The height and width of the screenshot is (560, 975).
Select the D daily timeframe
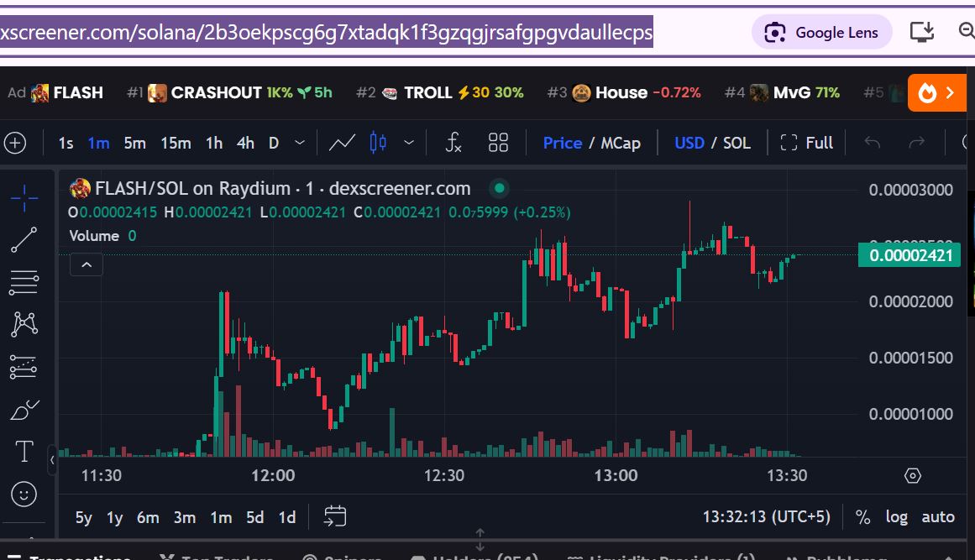[274, 144]
